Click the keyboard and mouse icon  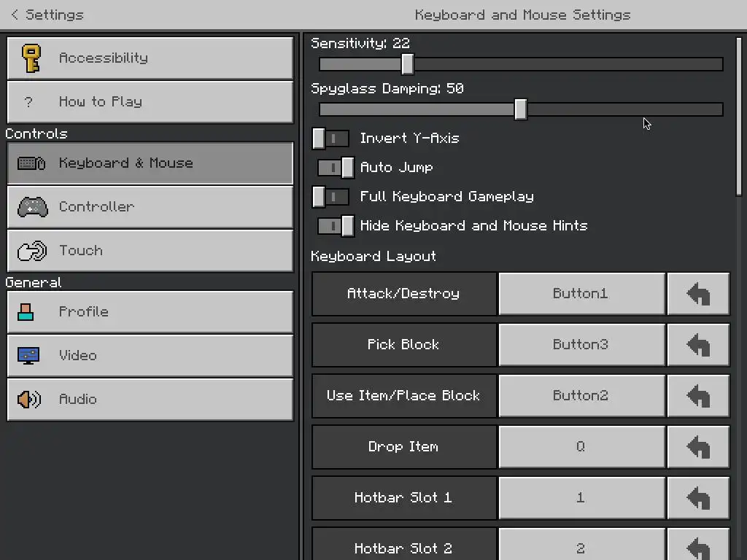click(x=31, y=163)
